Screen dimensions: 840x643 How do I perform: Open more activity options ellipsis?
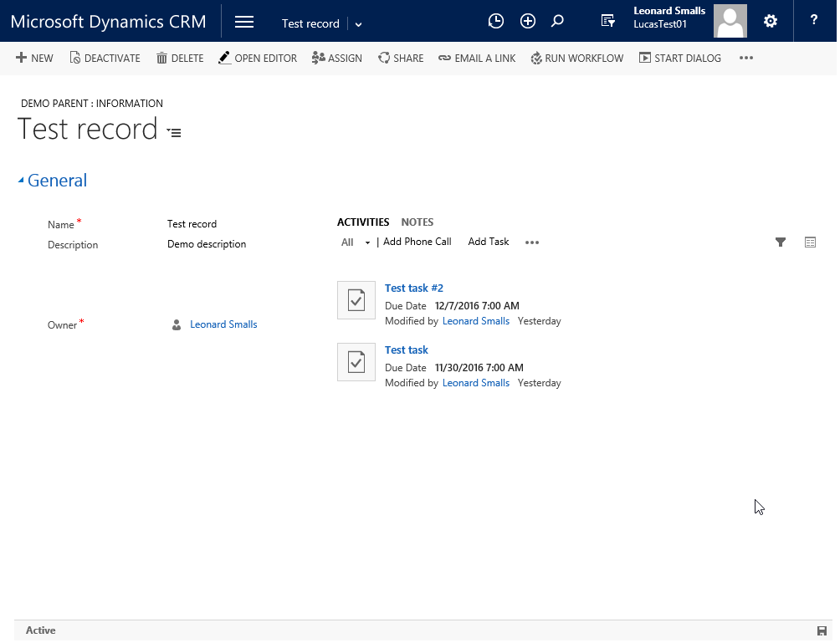pos(532,242)
